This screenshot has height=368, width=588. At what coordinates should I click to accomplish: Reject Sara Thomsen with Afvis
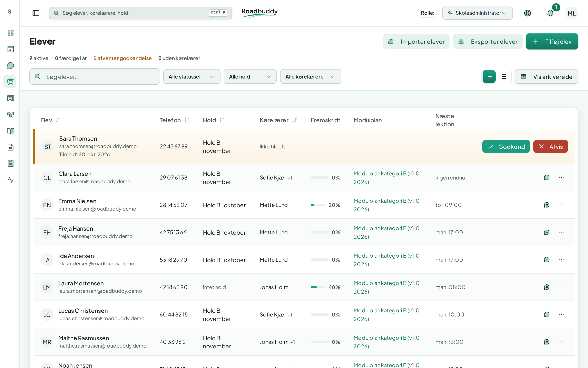550,147
